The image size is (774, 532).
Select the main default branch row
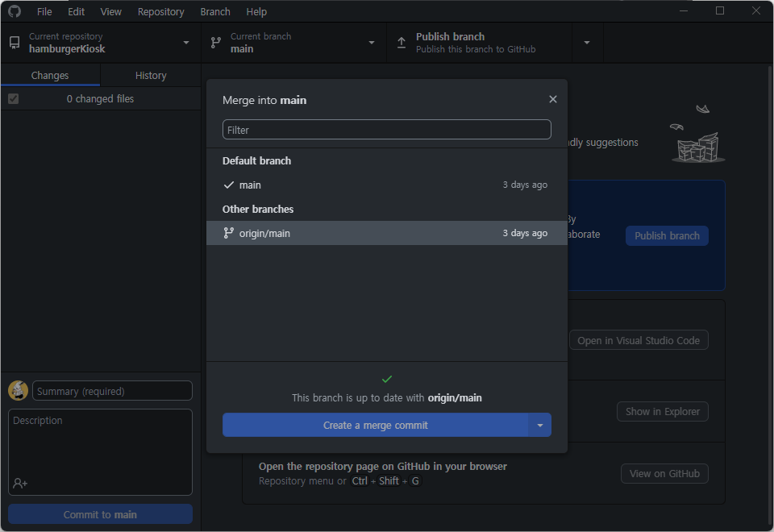387,185
